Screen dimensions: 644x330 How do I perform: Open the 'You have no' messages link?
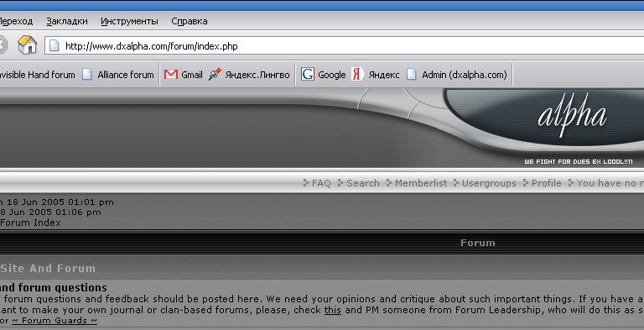pos(610,183)
